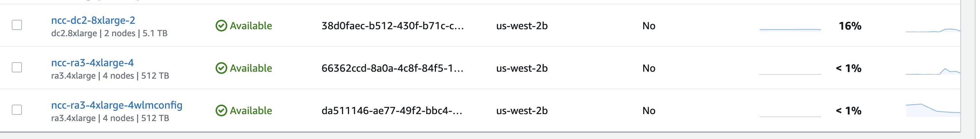Go to the ncc-ra3-4xlarge-4wlmconfig cluster
Image resolution: width=980 pixels, height=139 pixels.
(117, 105)
